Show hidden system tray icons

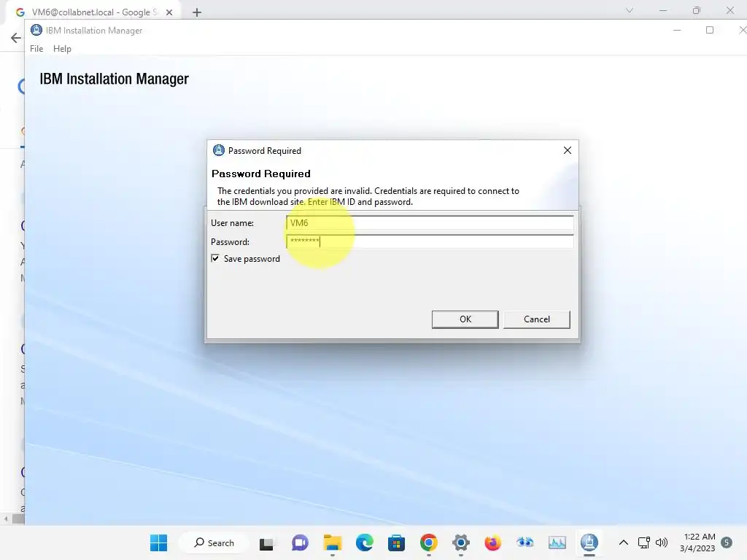[x=623, y=542]
